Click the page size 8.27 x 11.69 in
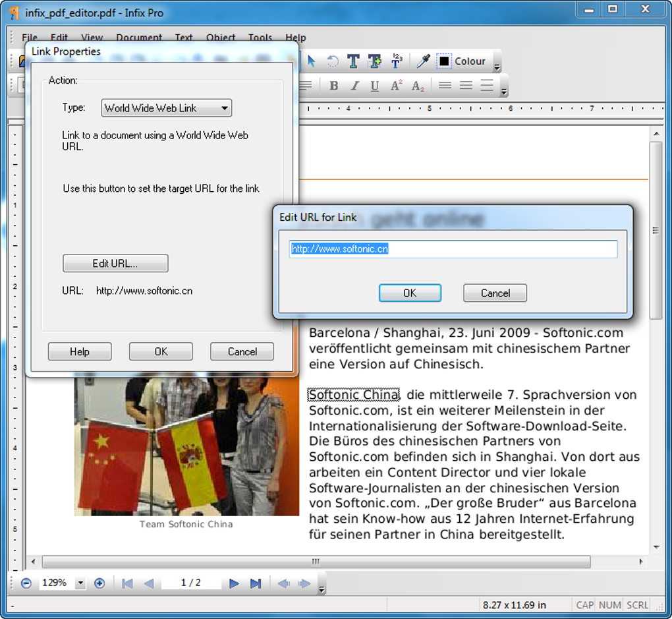Viewport: 672px width, 619px height. point(515,605)
